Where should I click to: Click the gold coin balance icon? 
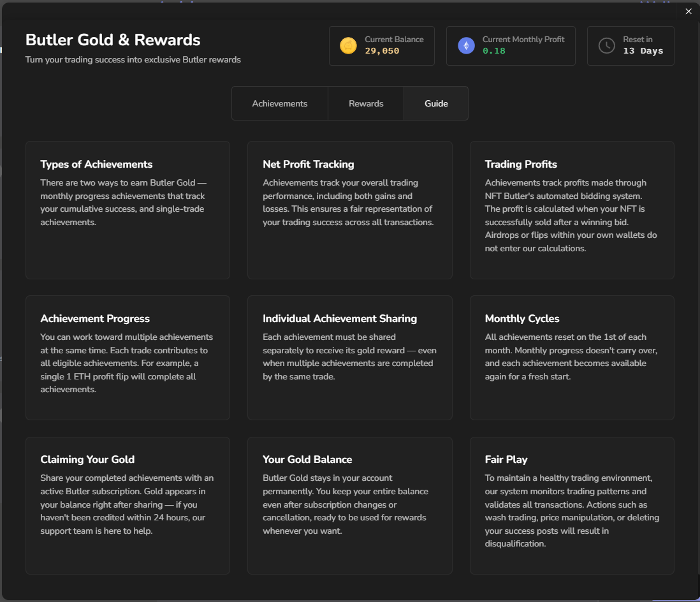348,46
